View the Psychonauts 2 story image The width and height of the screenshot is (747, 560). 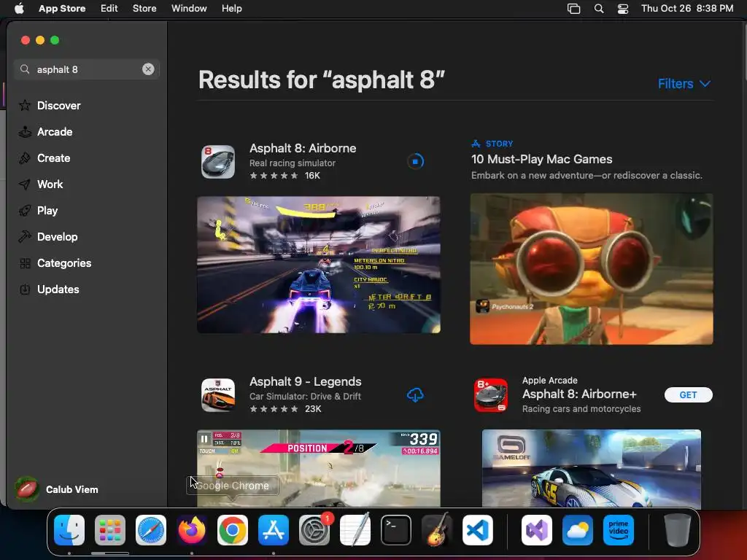click(592, 268)
